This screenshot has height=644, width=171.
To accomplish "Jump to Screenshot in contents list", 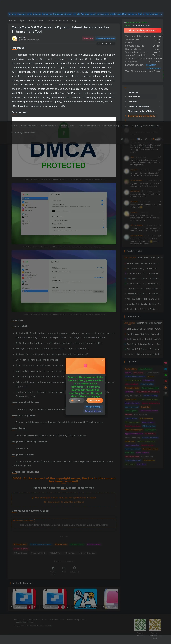I will click(x=134, y=97).
